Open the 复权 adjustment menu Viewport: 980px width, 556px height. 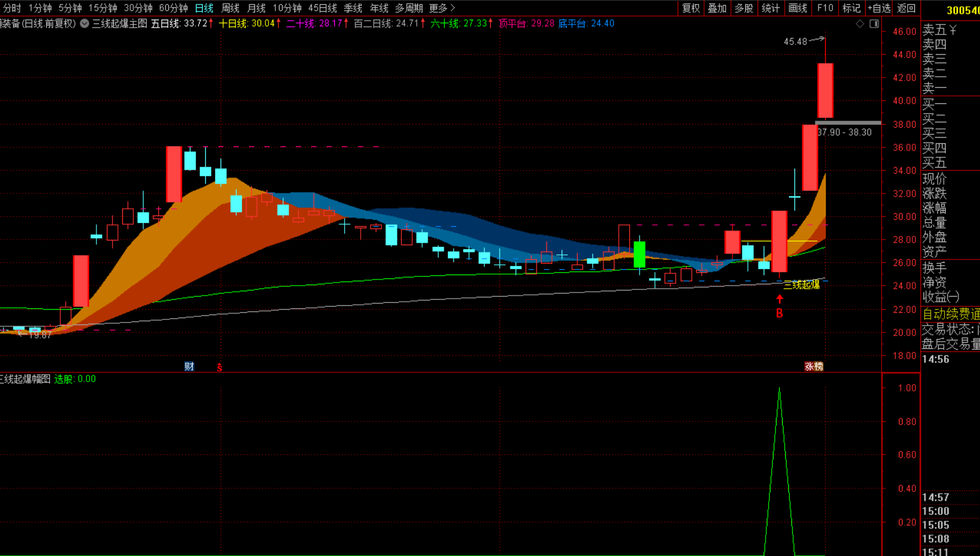[x=691, y=8]
